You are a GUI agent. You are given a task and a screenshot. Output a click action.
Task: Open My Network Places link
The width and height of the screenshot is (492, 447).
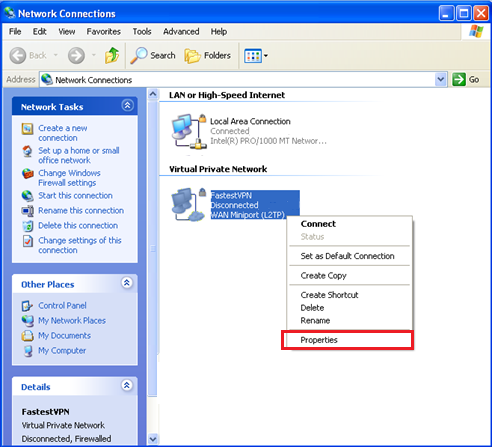point(72,321)
